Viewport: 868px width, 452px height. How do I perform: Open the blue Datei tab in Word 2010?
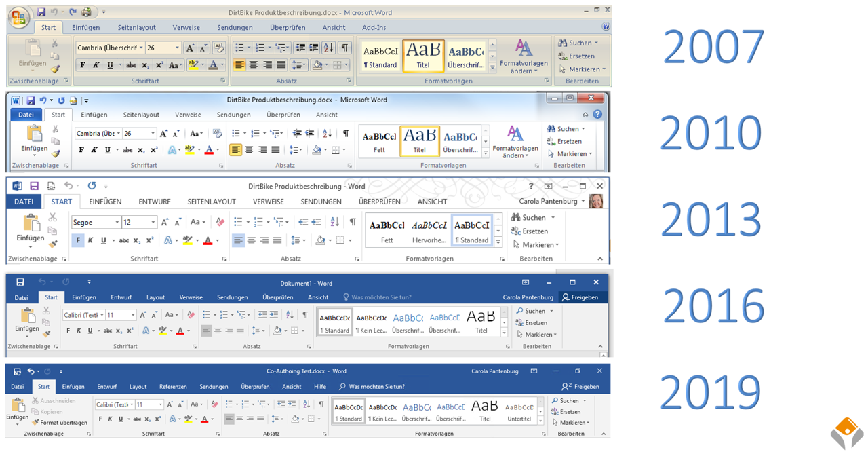(x=26, y=115)
